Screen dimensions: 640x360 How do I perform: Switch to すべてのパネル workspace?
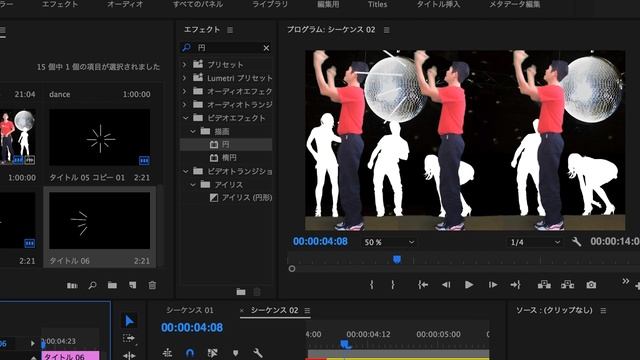click(198, 4)
